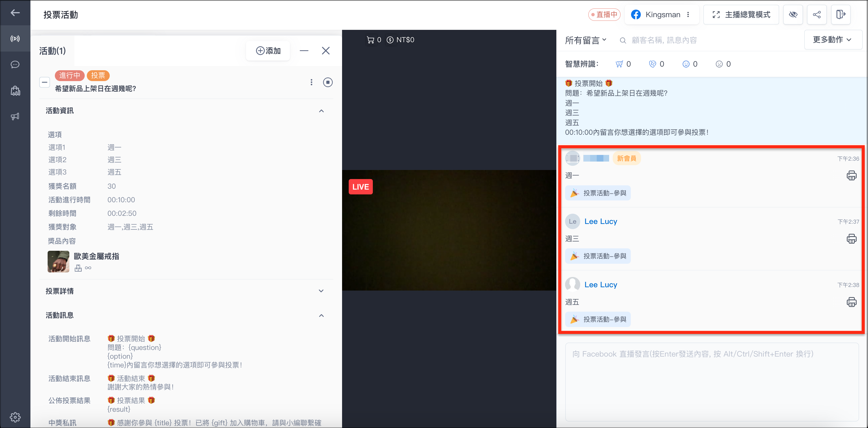Click the 歐美金屬戒指 prize name
The image size is (868, 428).
pyautogui.click(x=96, y=256)
